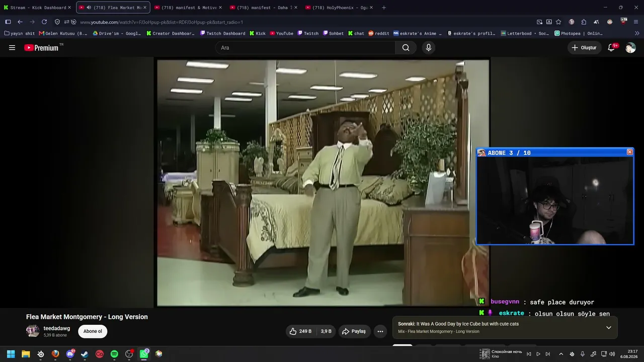644x362 pixels.
Task: Open the system tray microphone icon
Action: coord(583,354)
